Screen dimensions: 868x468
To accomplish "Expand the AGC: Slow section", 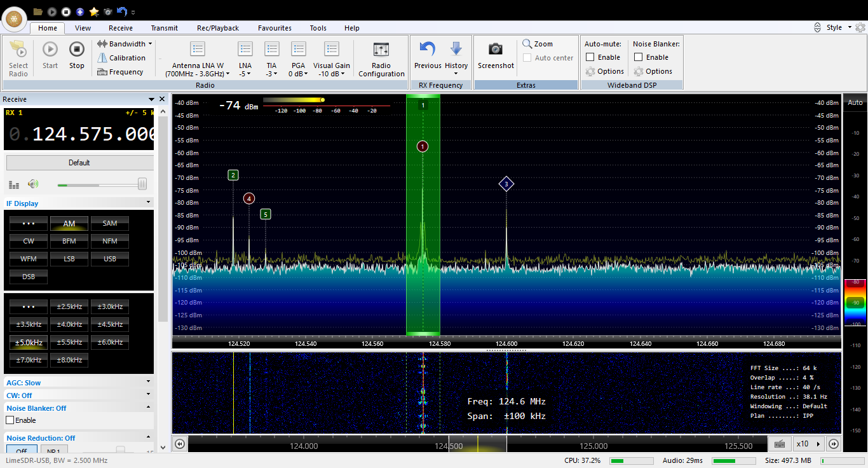I will point(79,383).
